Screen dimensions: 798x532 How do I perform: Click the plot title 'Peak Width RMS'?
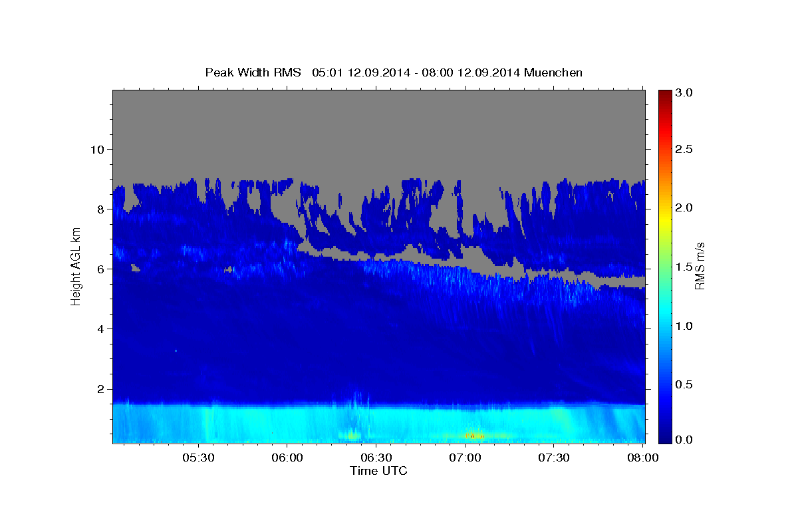coord(253,72)
